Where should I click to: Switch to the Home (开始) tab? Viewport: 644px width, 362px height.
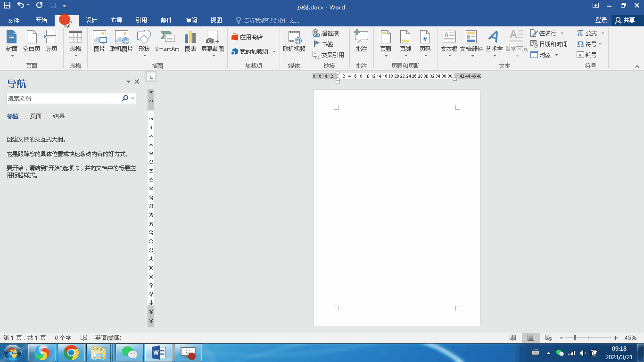pyautogui.click(x=41, y=20)
